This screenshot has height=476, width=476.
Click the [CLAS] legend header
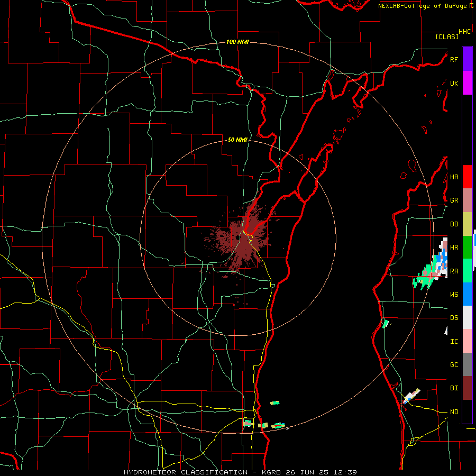click(447, 36)
